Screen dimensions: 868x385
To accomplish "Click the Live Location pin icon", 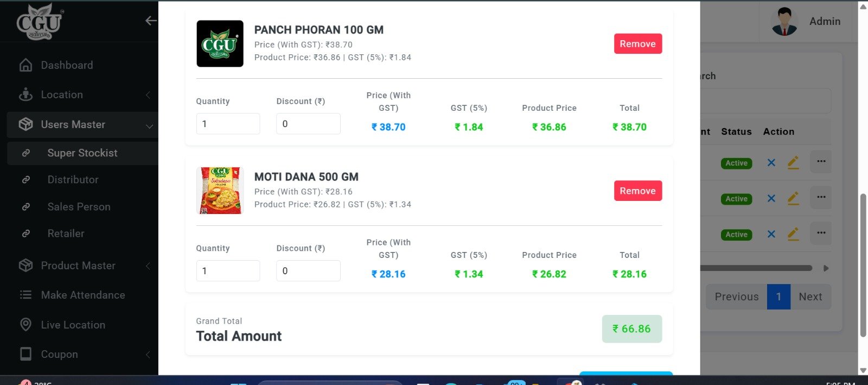I will tap(25, 325).
